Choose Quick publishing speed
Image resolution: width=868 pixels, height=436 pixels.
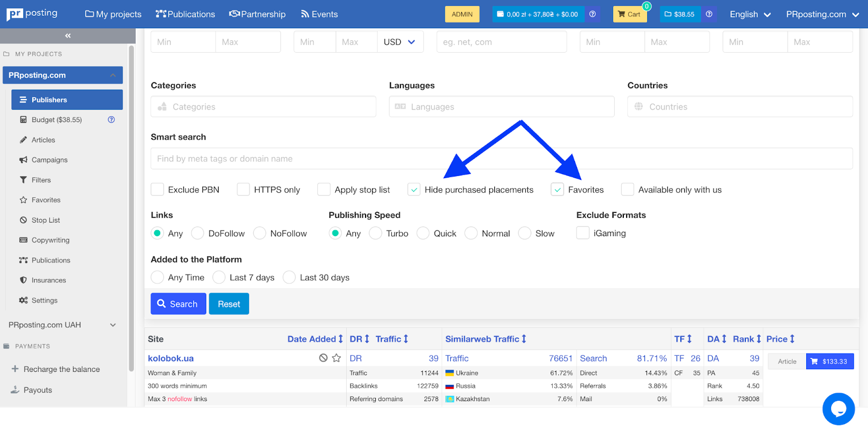pos(423,233)
